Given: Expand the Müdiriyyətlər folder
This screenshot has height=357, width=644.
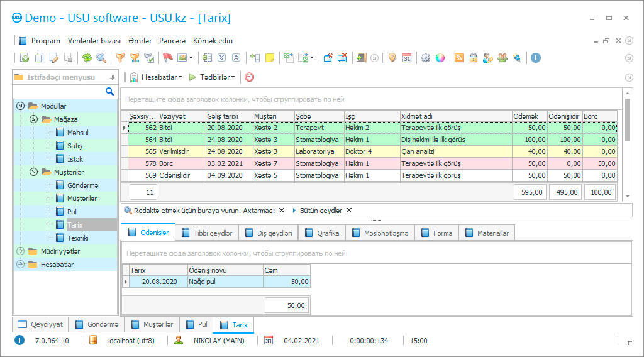Looking at the screenshot, I should (x=20, y=251).
